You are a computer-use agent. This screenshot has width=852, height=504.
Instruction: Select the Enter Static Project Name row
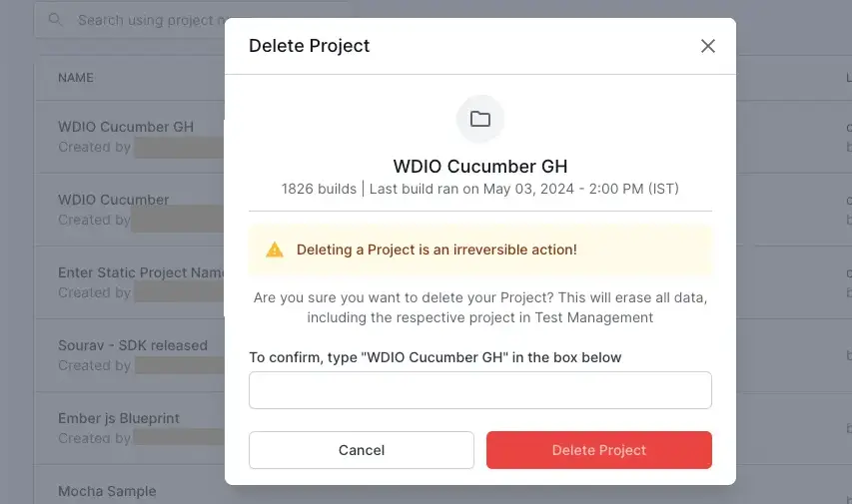pyautogui.click(x=141, y=272)
